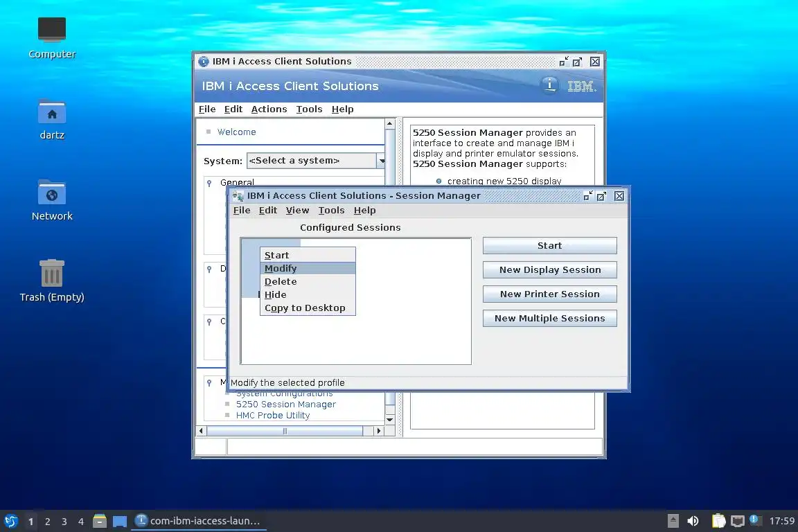Open Session Manager Edit menu
This screenshot has height=532, width=798.
click(267, 211)
